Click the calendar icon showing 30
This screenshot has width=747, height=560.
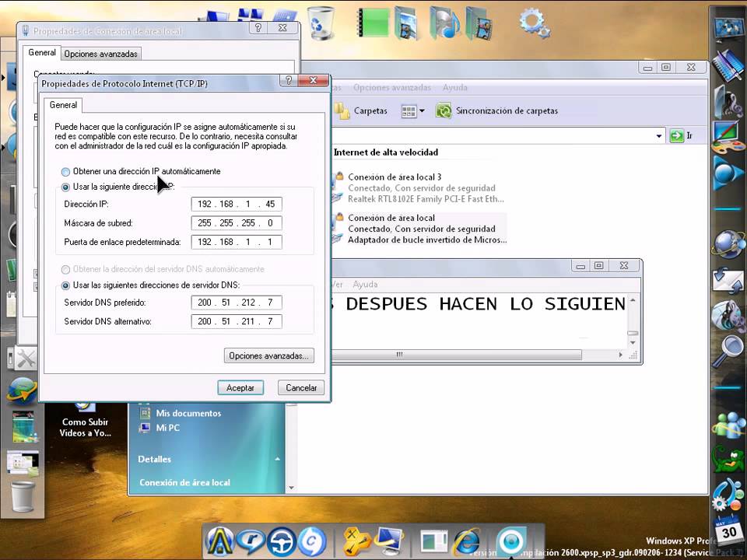point(728,531)
